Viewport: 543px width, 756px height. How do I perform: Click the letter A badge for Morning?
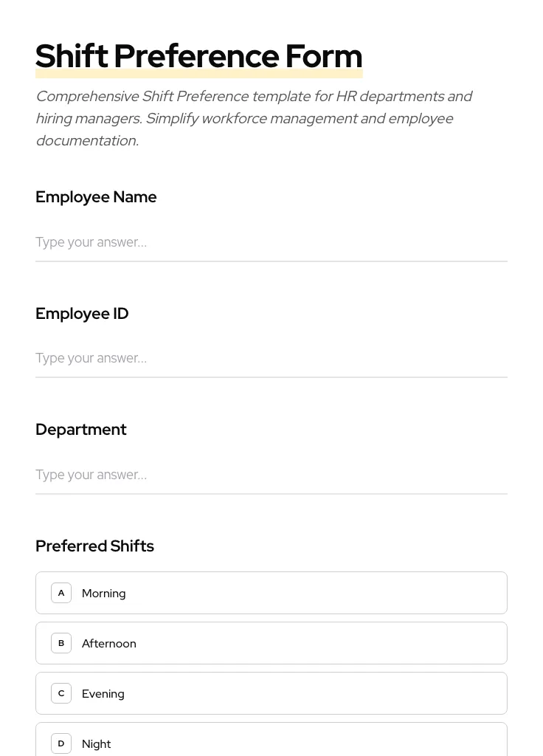[61, 592]
